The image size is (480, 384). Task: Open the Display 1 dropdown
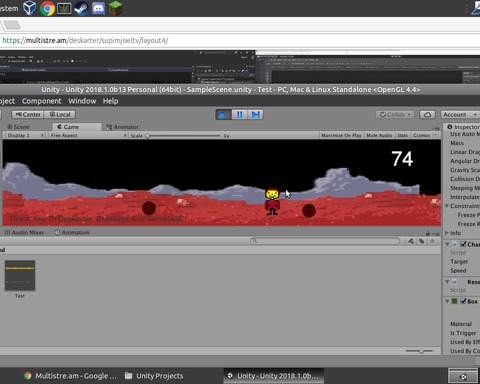pos(25,135)
